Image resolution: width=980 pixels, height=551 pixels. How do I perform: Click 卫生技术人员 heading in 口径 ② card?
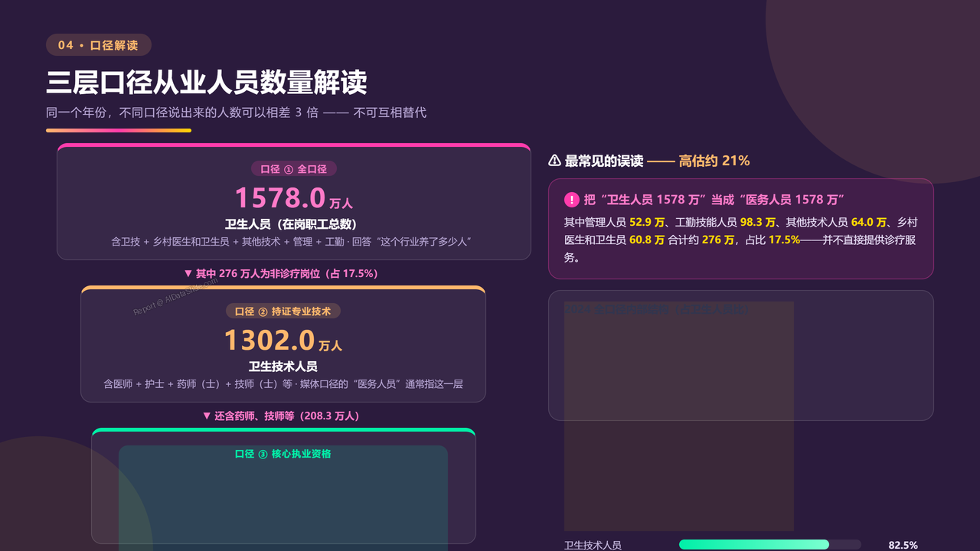click(x=283, y=367)
